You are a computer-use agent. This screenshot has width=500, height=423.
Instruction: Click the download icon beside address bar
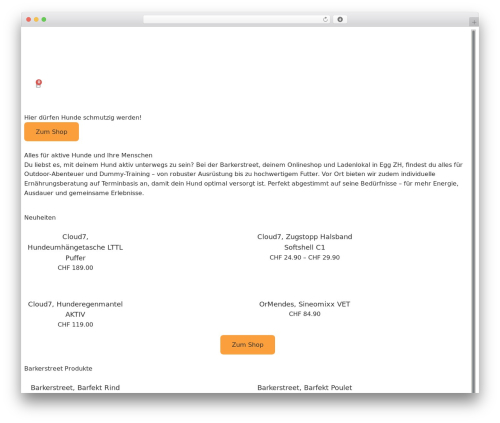coord(340,20)
